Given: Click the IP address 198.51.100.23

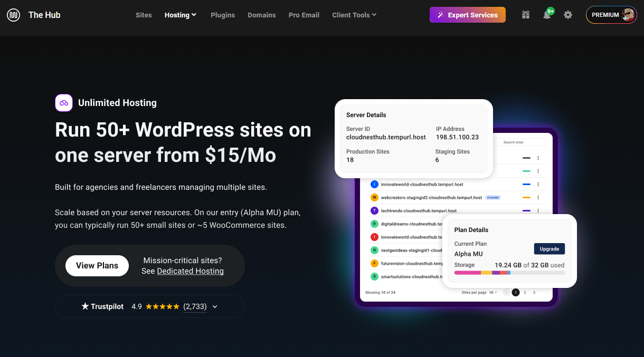Looking at the screenshot, I should coord(457,137).
